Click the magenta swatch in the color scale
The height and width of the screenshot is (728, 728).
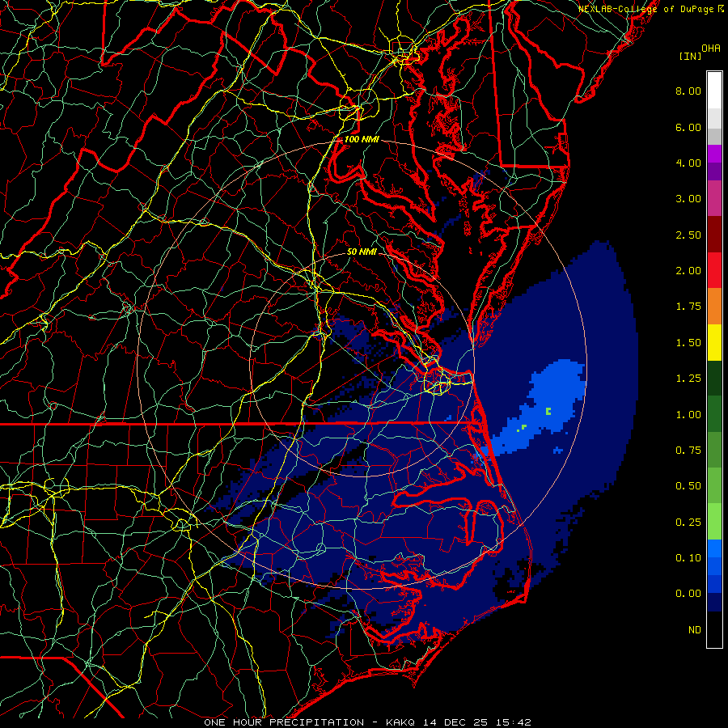(714, 199)
